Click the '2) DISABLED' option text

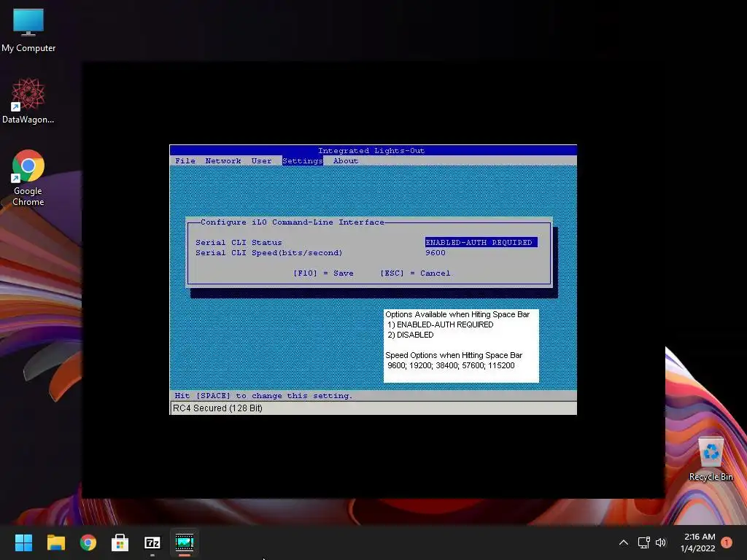pyautogui.click(x=411, y=335)
